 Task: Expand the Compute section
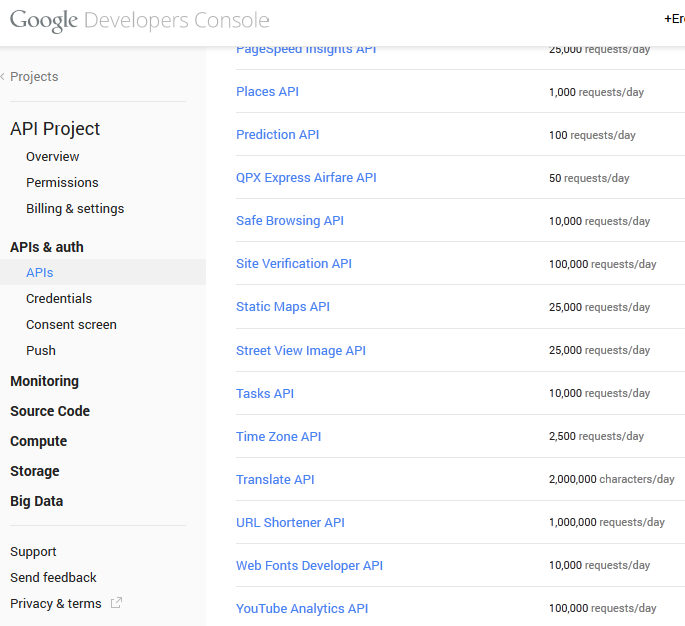(x=38, y=441)
